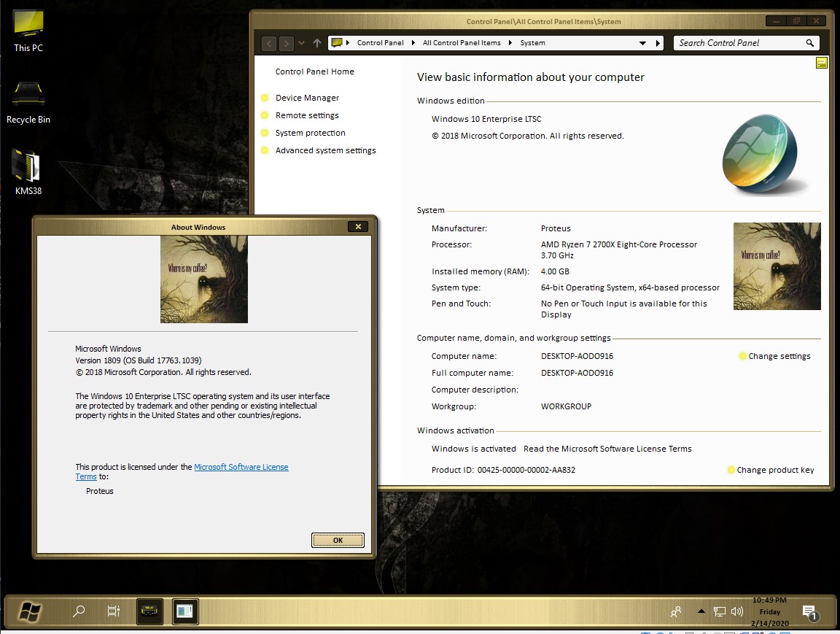The height and width of the screenshot is (634, 840).
Task: Click the Full computer name value DESKTOP-AODO916
Action: [577, 373]
